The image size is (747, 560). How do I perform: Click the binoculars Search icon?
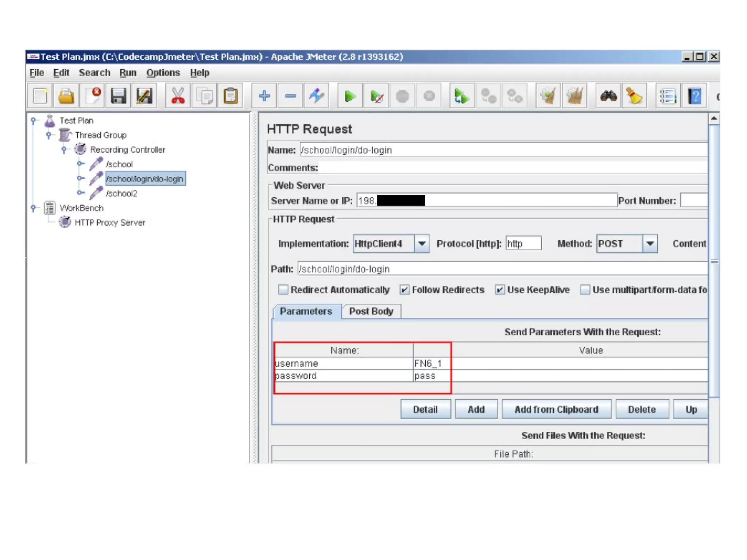[x=608, y=96]
